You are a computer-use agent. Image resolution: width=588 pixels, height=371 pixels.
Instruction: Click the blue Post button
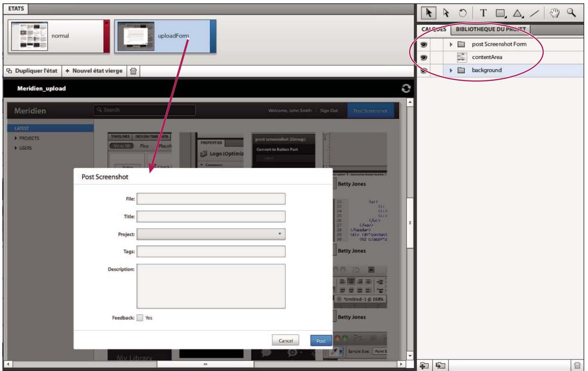(x=321, y=340)
